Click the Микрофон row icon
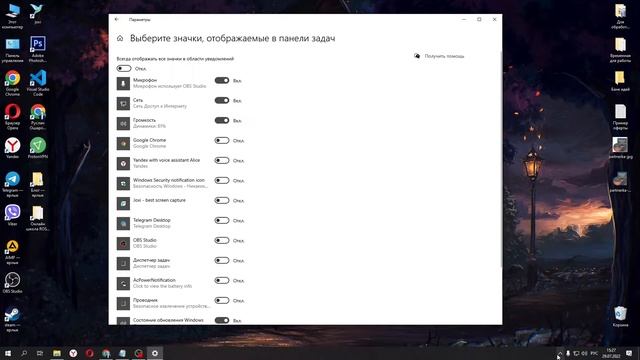Viewport: 640px width, 360px height. coord(123,83)
